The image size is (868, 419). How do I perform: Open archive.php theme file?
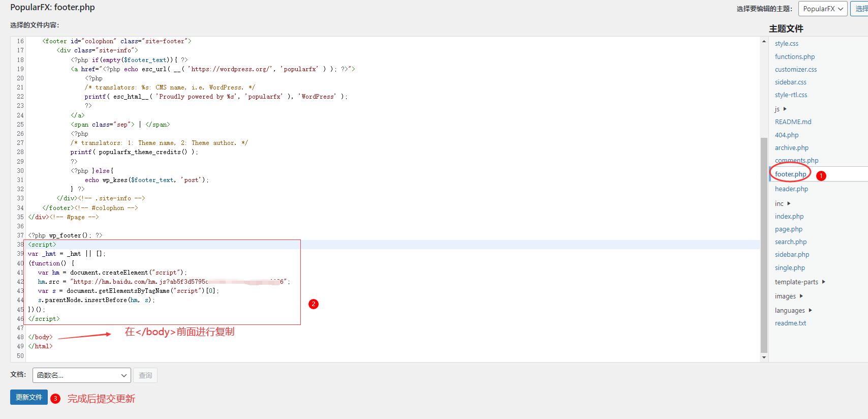pos(791,147)
